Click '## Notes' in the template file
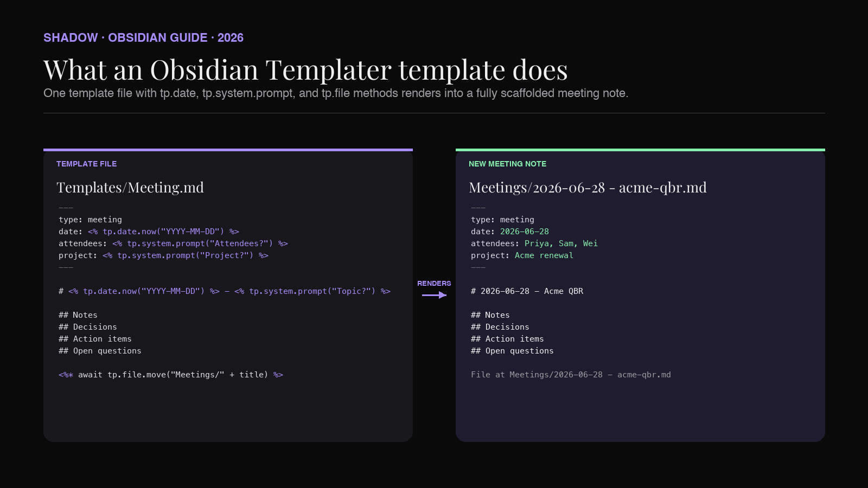 click(78, 315)
